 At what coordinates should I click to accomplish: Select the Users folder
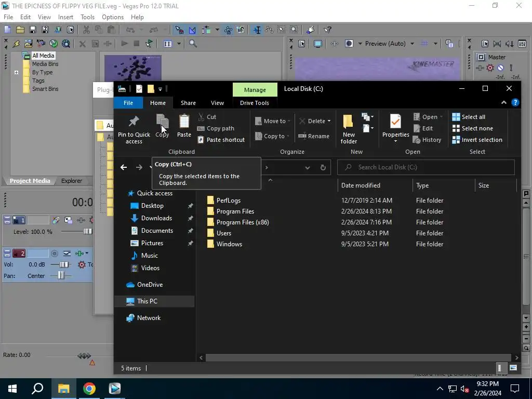tap(224, 233)
